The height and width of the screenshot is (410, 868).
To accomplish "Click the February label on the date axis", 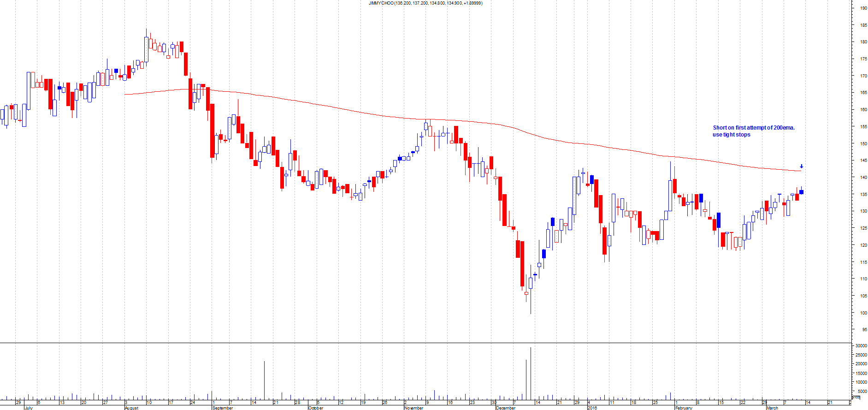I will click(684, 408).
